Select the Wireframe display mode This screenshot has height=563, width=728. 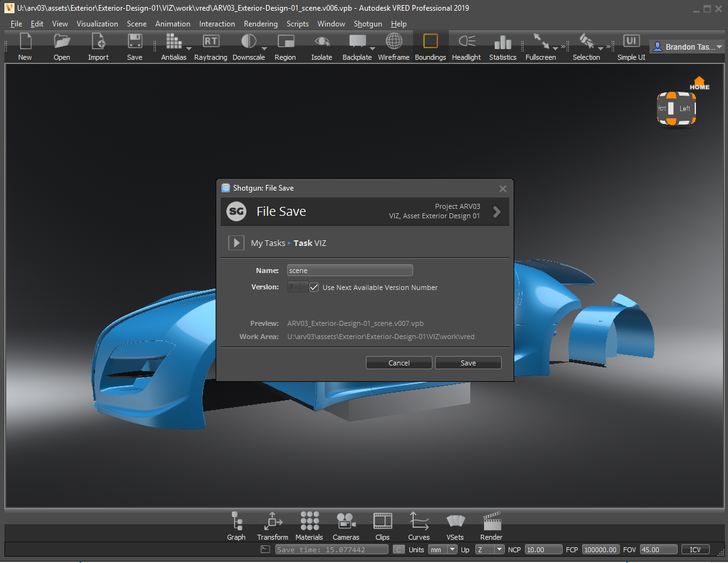click(394, 44)
